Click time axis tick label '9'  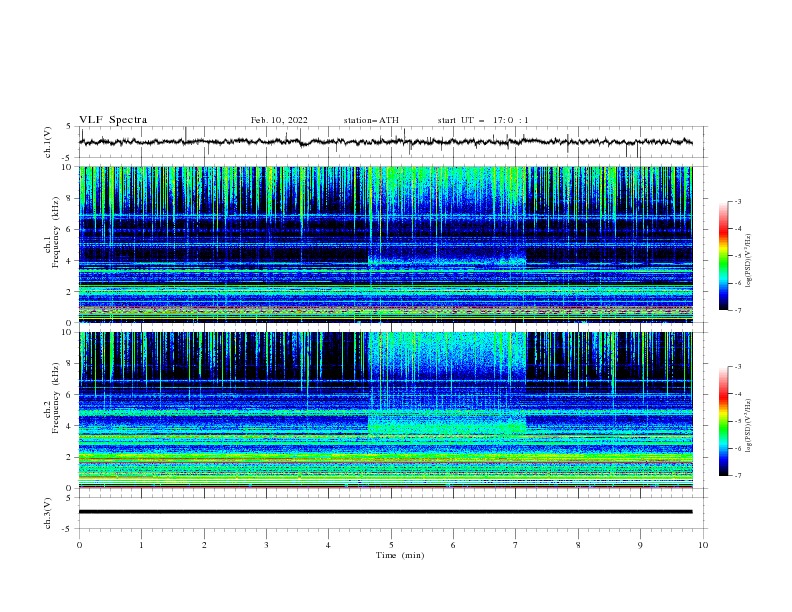pyautogui.click(x=640, y=545)
